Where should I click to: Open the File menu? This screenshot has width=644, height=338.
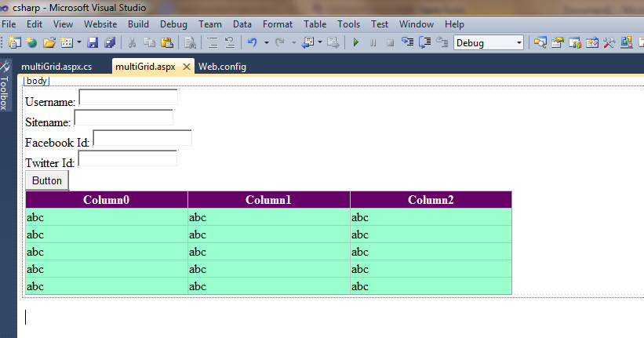coord(9,24)
